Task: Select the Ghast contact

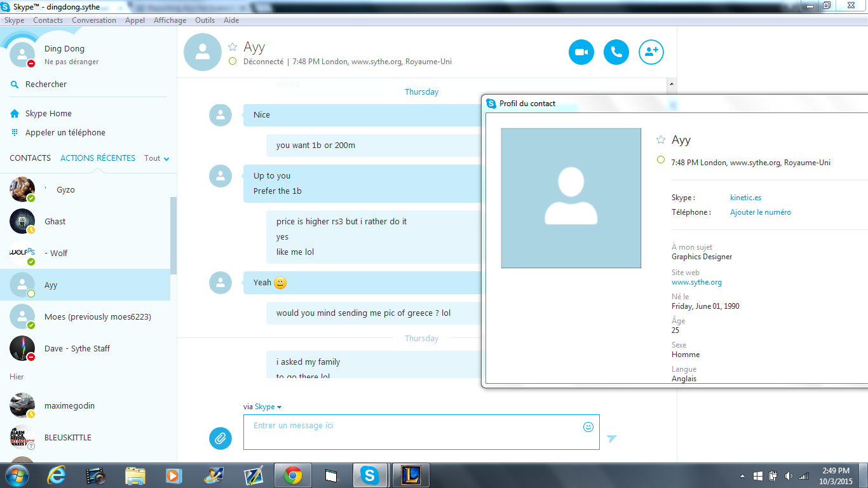Action: (85, 221)
